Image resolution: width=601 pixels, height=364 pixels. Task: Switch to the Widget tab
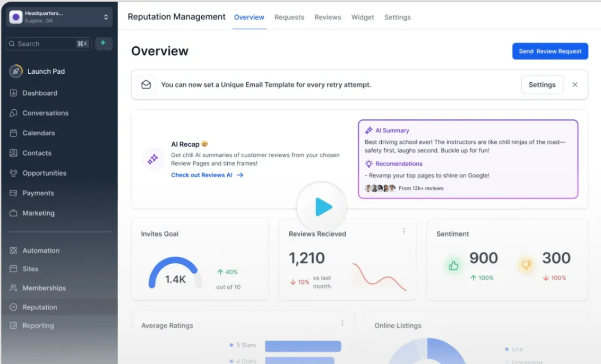pos(363,17)
